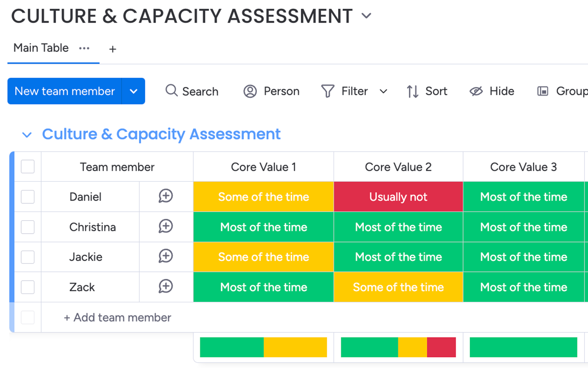Click Jackie's Core Value 3 cell
This screenshot has width=588, height=368.
524,257
